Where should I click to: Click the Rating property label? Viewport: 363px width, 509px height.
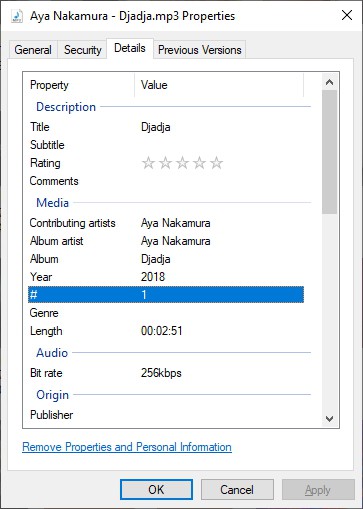tap(45, 163)
